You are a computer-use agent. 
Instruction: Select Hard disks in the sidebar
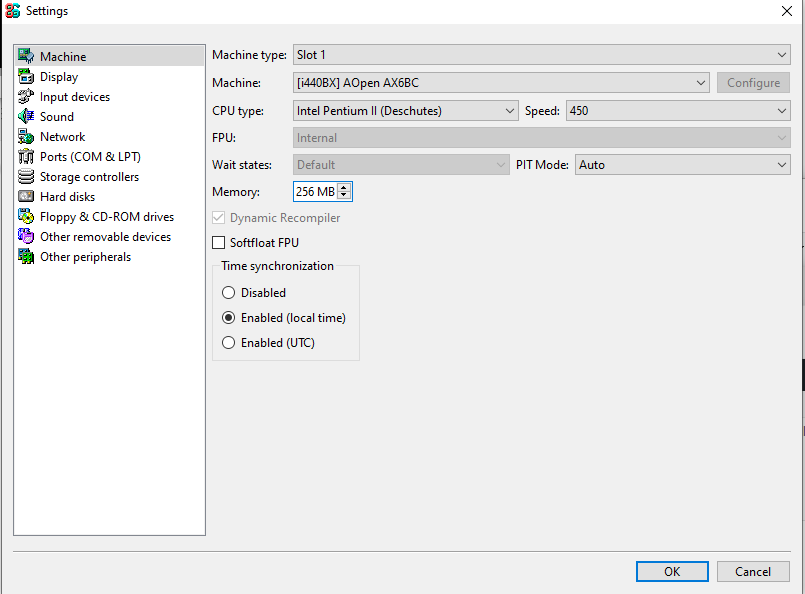(67, 197)
